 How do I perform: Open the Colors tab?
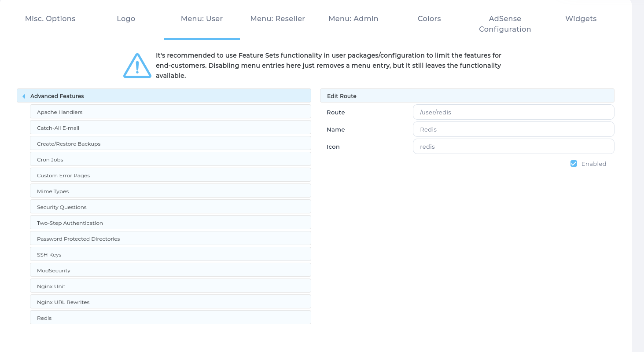(429, 19)
